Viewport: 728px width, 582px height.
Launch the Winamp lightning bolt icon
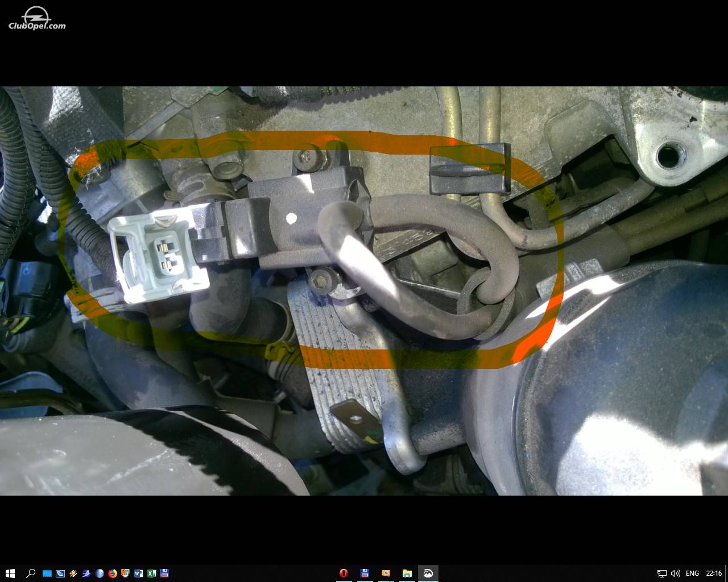(x=73, y=573)
